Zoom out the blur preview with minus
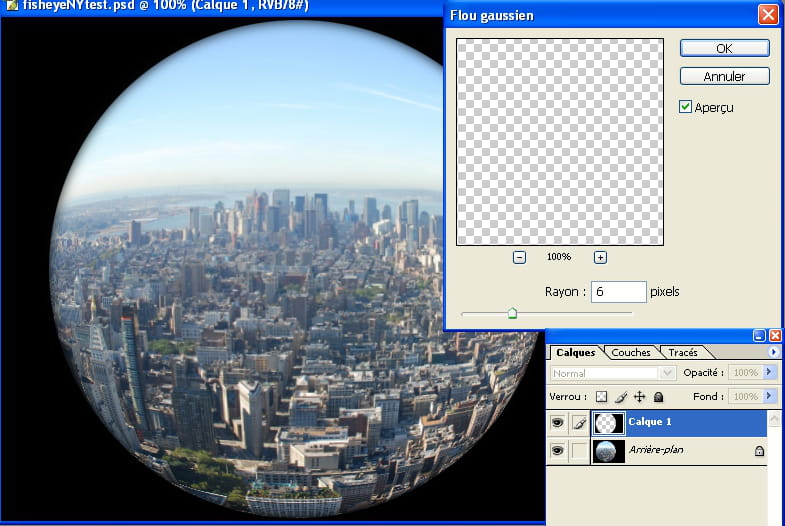This screenshot has height=526, width=785. click(x=519, y=257)
